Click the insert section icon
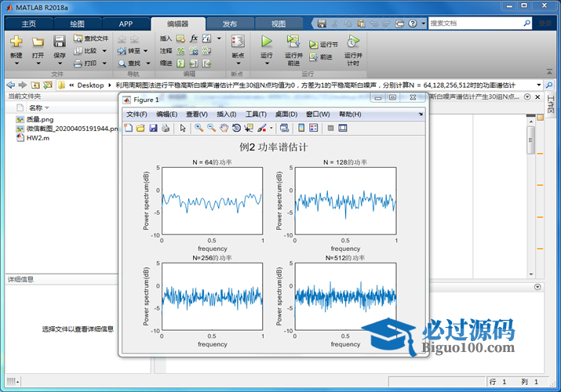The image size is (561, 392). point(180,38)
